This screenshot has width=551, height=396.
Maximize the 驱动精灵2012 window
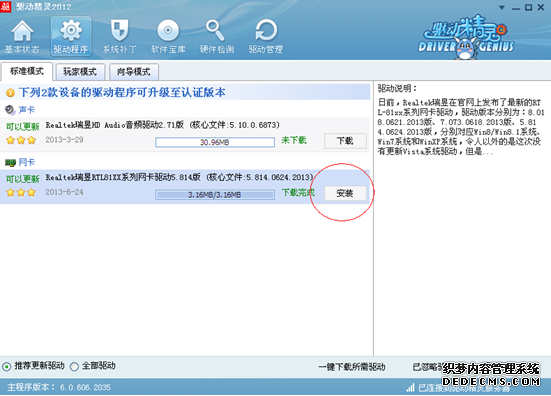pyautogui.click(x=528, y=7)
